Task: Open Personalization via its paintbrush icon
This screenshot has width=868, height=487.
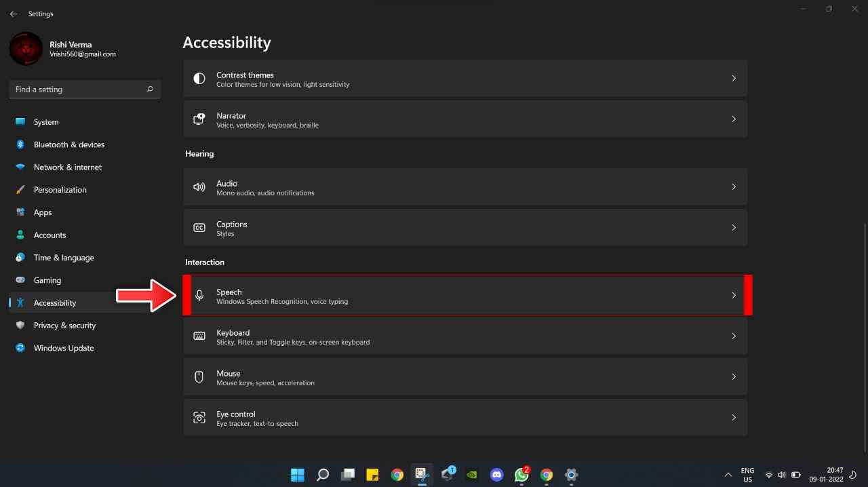Action: 20,190
